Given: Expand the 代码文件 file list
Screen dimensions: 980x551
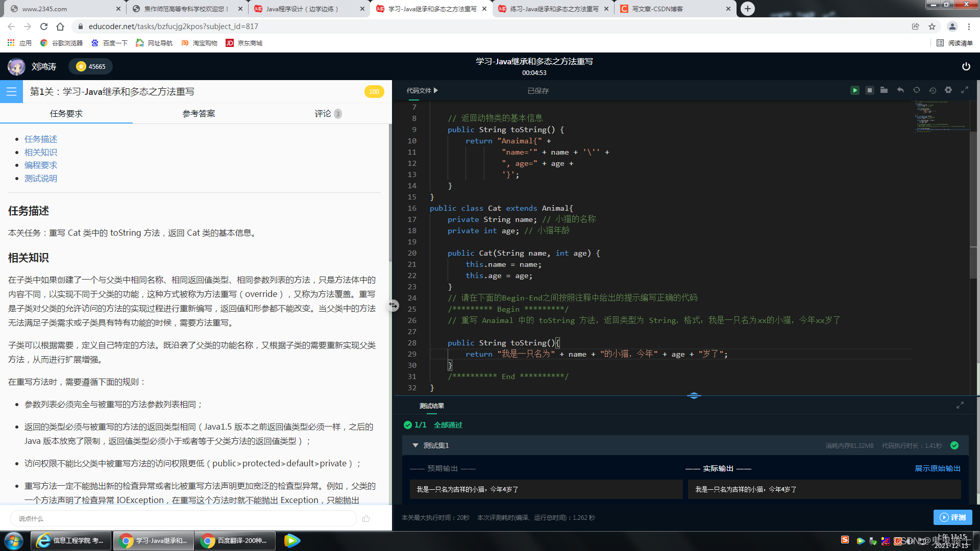Looking at the screenshot, I should [x=422, y=90].
